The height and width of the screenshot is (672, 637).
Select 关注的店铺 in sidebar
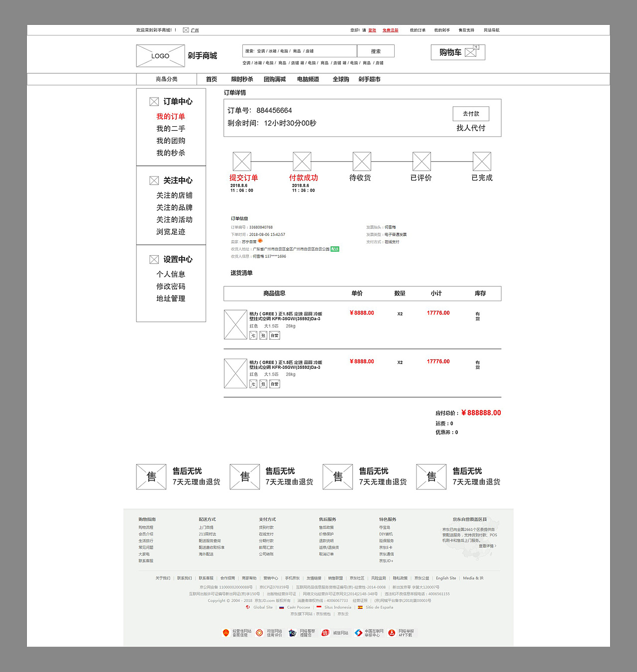[x=174, y=195]
